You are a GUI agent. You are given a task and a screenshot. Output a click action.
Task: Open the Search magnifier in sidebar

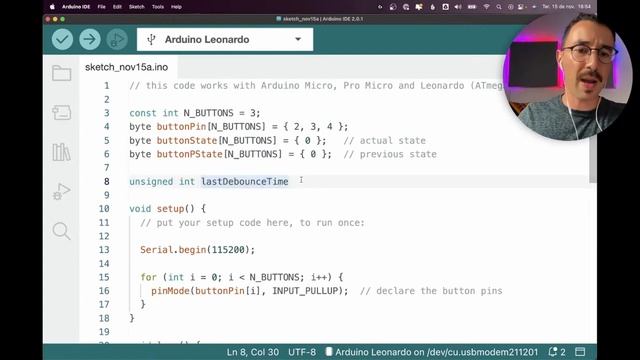pos(62,231)
